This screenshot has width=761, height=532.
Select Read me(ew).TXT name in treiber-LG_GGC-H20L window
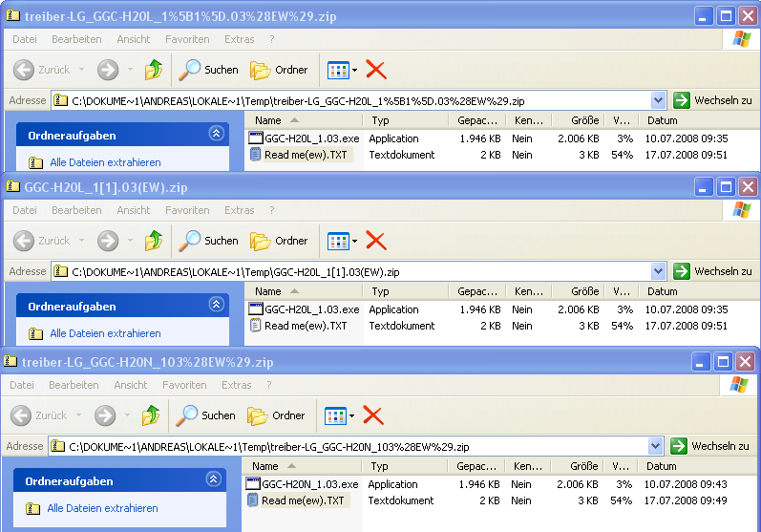click(306, 155)
